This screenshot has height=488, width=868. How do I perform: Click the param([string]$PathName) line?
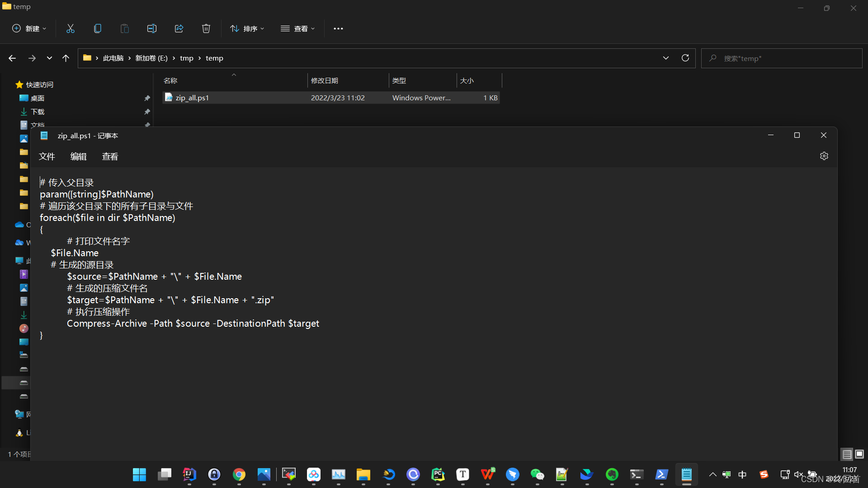coord(97,194)
